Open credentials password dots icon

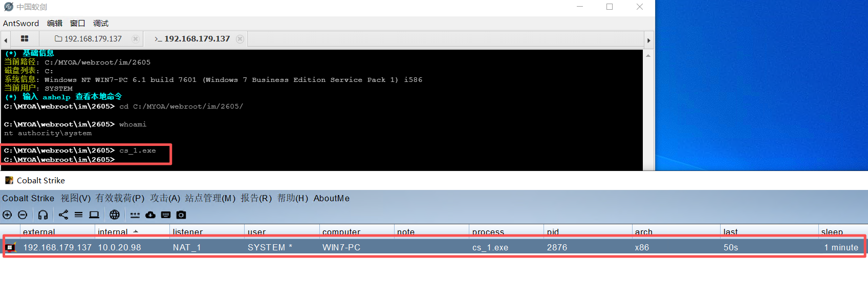(x=135, y=215)
